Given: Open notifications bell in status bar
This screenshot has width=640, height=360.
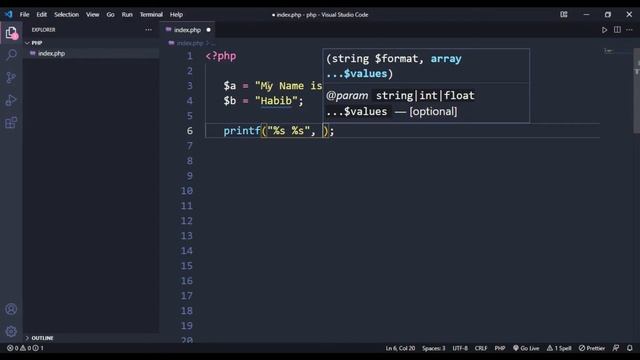Looking at the screenshot, I should (x=630, y=348).
